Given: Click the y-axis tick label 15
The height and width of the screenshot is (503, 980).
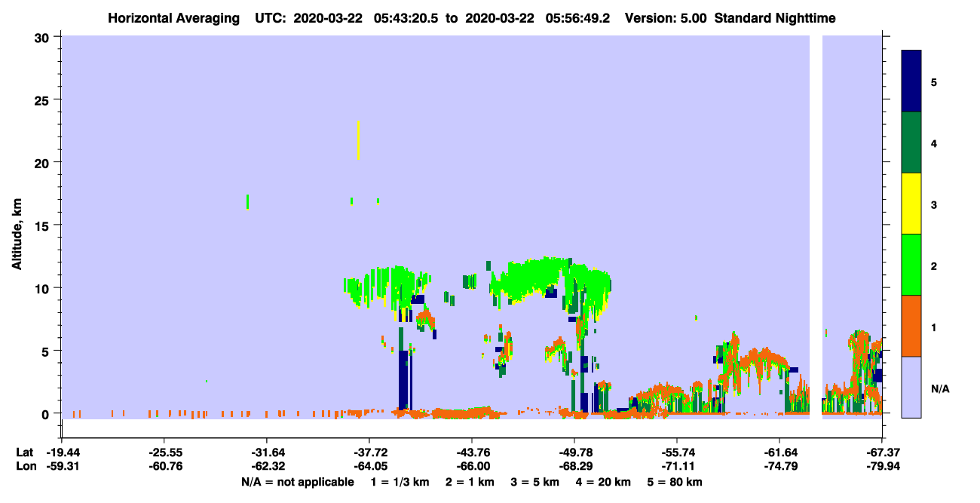Looking at the screenshot, I should coord(44,225).
